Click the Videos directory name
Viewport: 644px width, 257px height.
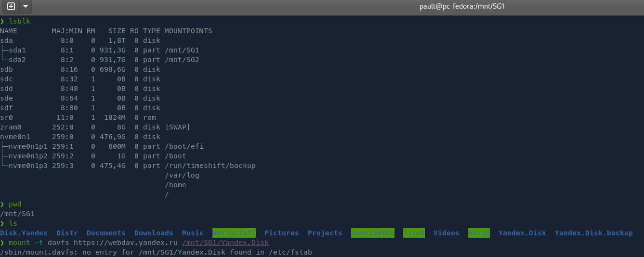pyautogui.click(x=446, y=233)
